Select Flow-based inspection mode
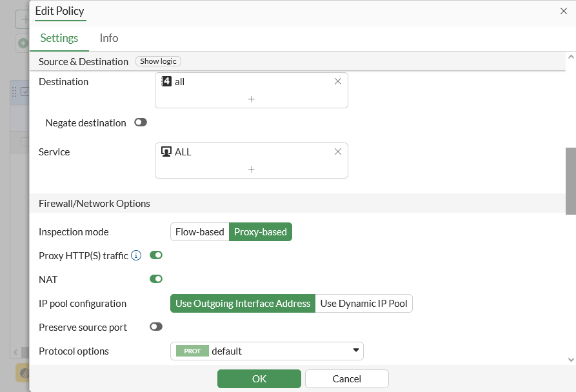Image resolution: width=576 pixels, height=392 pixels. [x=200, y=231]
